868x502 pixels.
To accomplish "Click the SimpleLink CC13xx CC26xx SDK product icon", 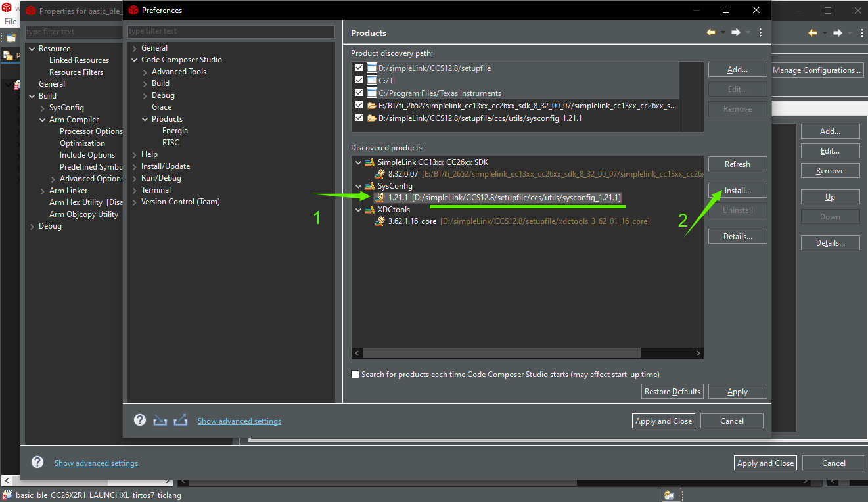I will tap(369, 162).
